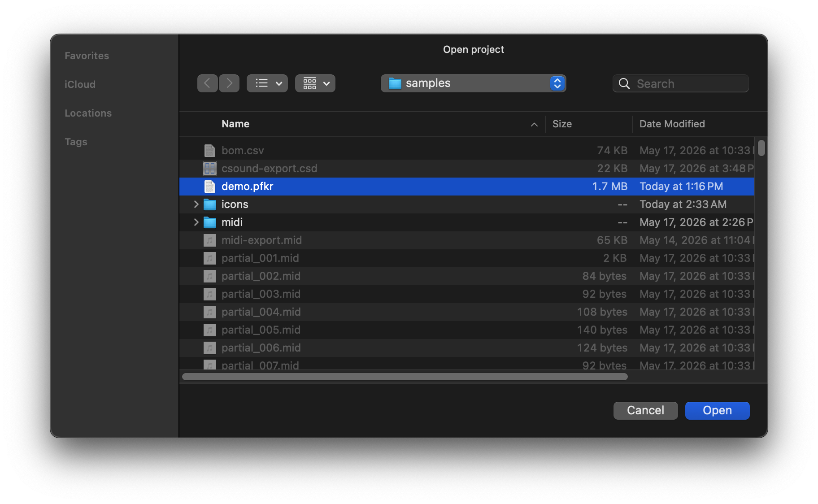This screenshot has height=504, width=818.
Task: Select the partial_001.mid file name
Action: click(260, 258)
